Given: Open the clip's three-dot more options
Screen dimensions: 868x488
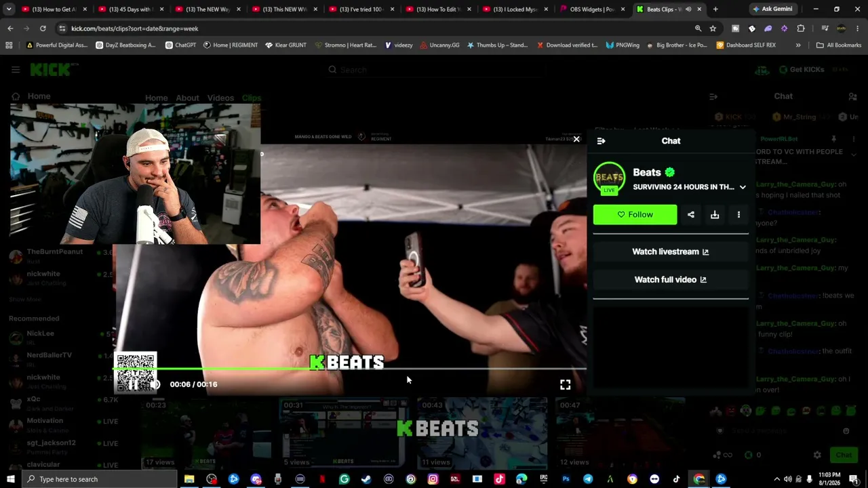Looking at the screenshot, I should click(x=738, y=215).
